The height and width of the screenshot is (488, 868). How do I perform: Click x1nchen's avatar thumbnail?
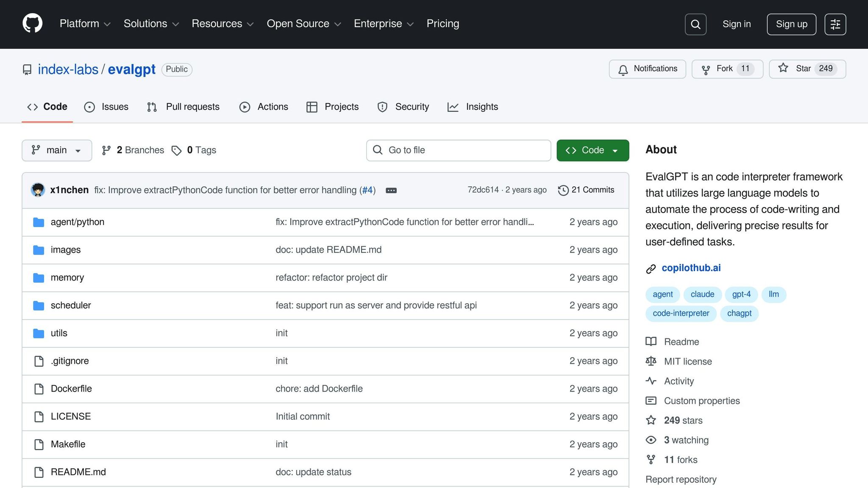point(38,190)
